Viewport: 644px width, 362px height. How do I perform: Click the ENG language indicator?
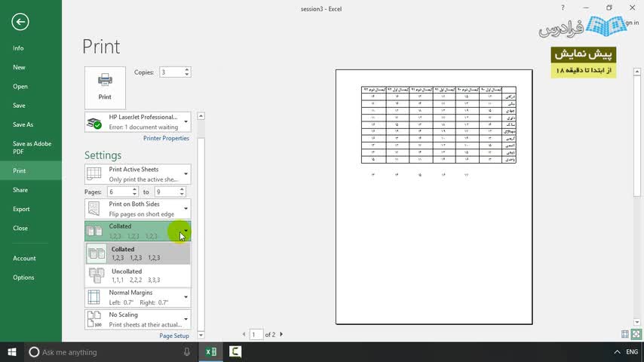(x=632, y=352)
